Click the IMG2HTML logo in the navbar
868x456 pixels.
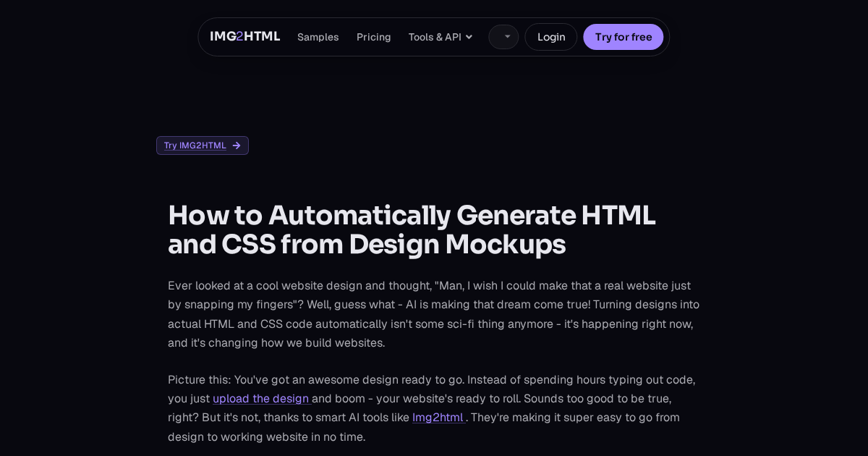coord(244,36)
